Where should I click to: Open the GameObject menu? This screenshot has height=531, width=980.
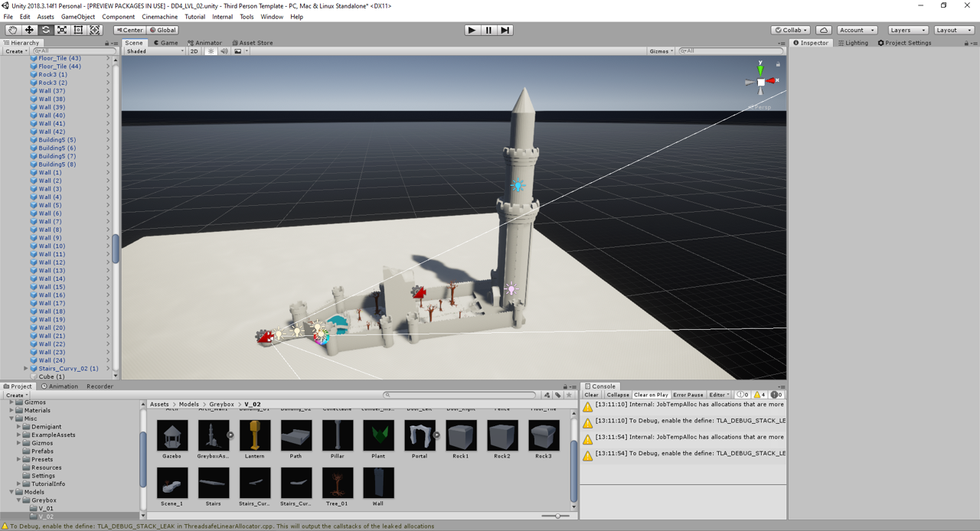point(77,17)
